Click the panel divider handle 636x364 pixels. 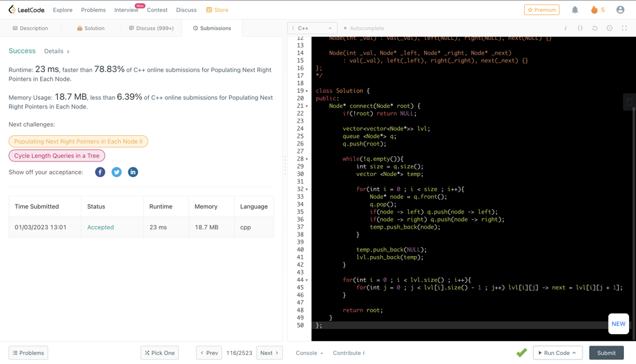(x=285, y=165)
